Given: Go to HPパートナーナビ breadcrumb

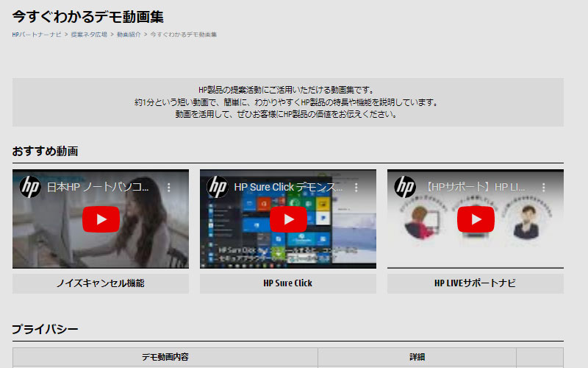Looking at the screenshot, I should [x=36, y=35].
